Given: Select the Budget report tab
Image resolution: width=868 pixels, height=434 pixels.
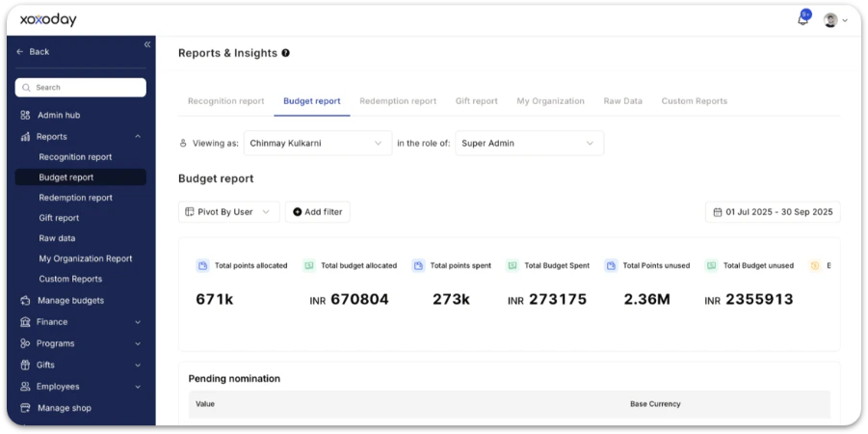Looking at the screenshot, I should pos(312,101).
